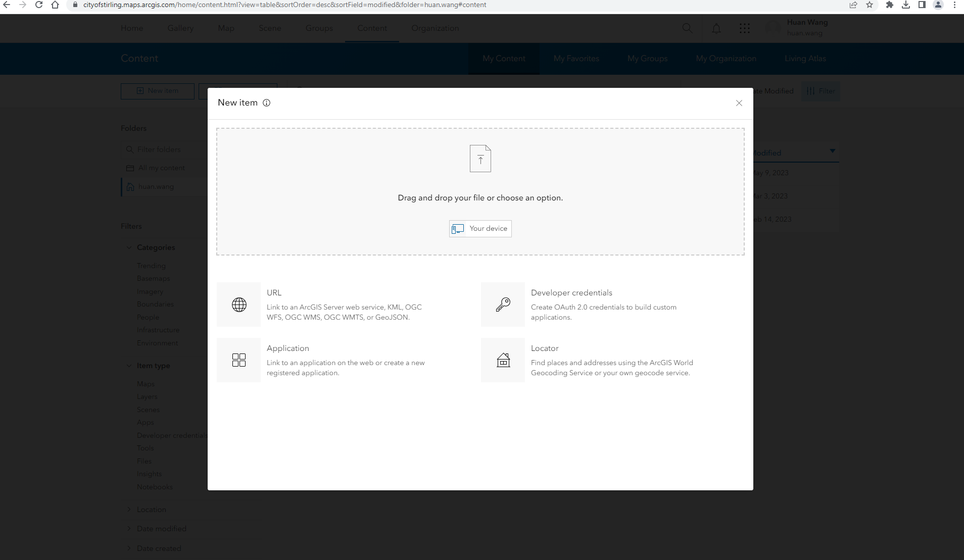
Task: Switch to My Content tab
Action: pyautogui.click(x=504, y=59)
